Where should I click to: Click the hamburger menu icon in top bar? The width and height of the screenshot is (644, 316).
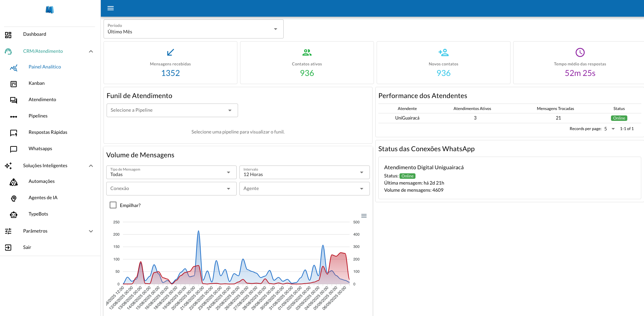(x=111, y=8)
